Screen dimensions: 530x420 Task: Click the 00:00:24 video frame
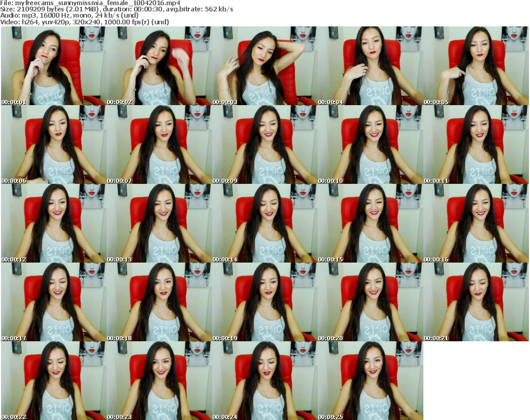[264, 381]
